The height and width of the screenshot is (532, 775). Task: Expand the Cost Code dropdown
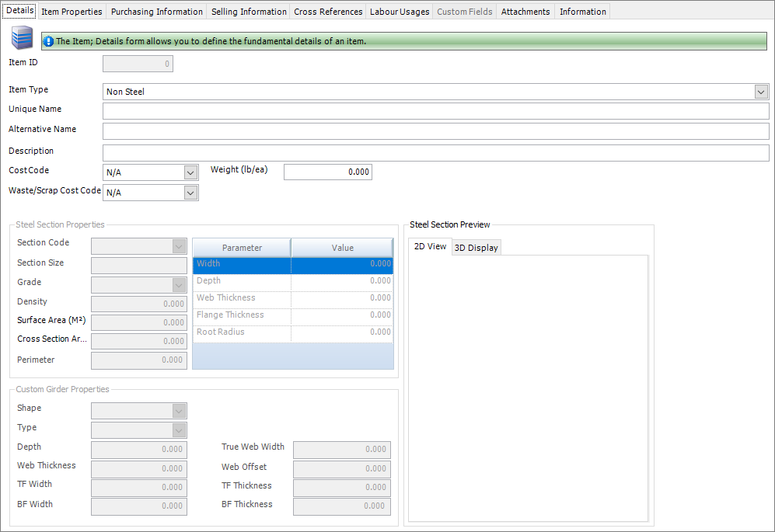190,172
